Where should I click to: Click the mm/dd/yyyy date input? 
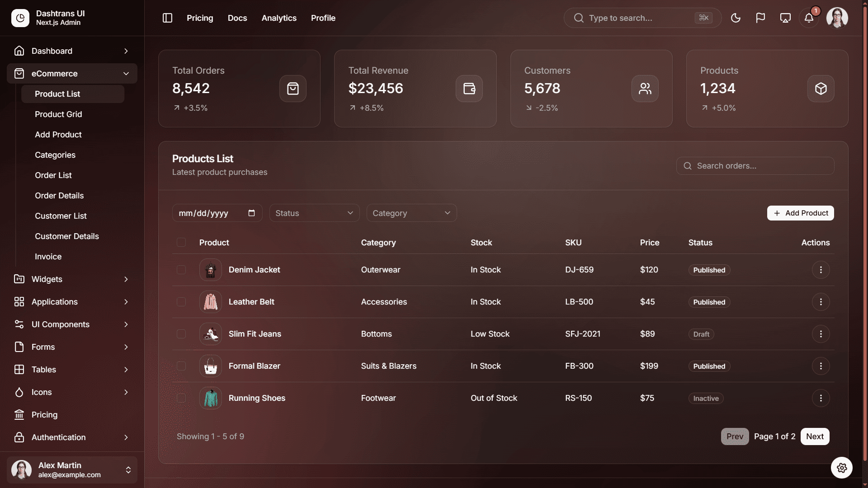click(217, 213)
